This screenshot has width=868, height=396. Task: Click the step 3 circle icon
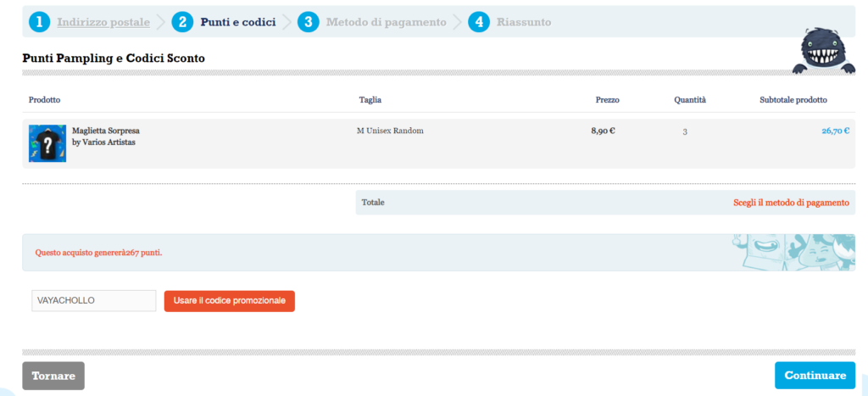pos(309,22)
